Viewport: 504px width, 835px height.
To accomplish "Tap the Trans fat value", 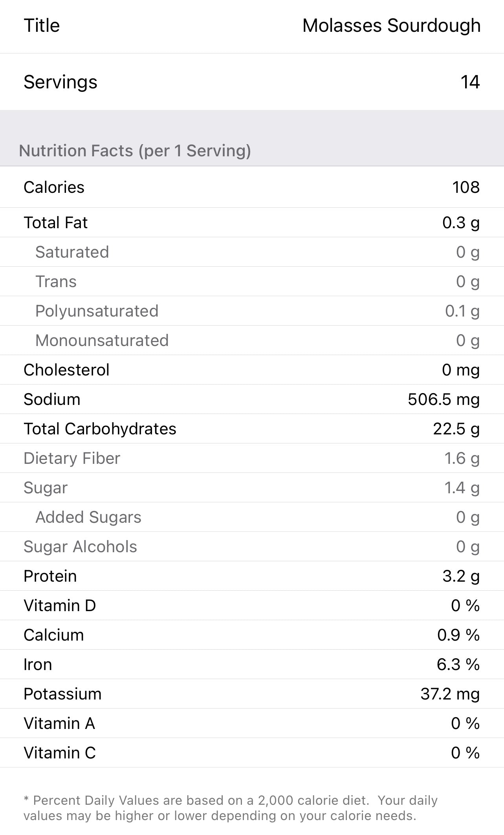I will pyautogui.click(x=467, y=282).
